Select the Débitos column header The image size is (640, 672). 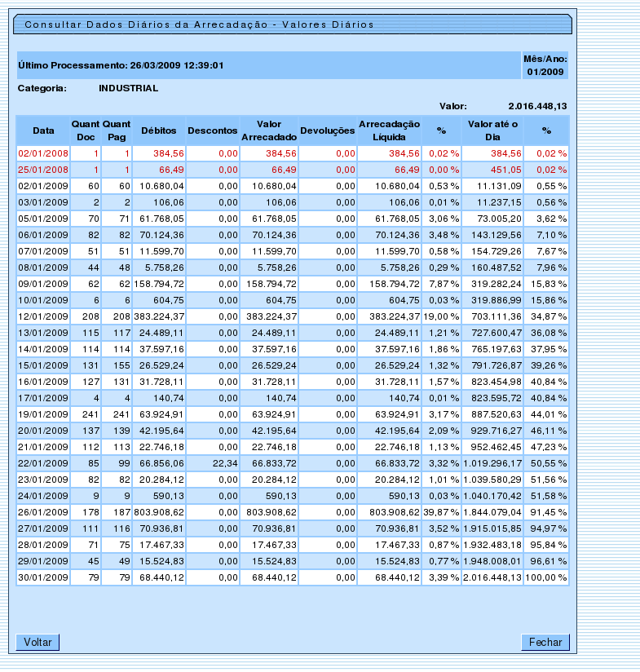click(x=158, y=130)
